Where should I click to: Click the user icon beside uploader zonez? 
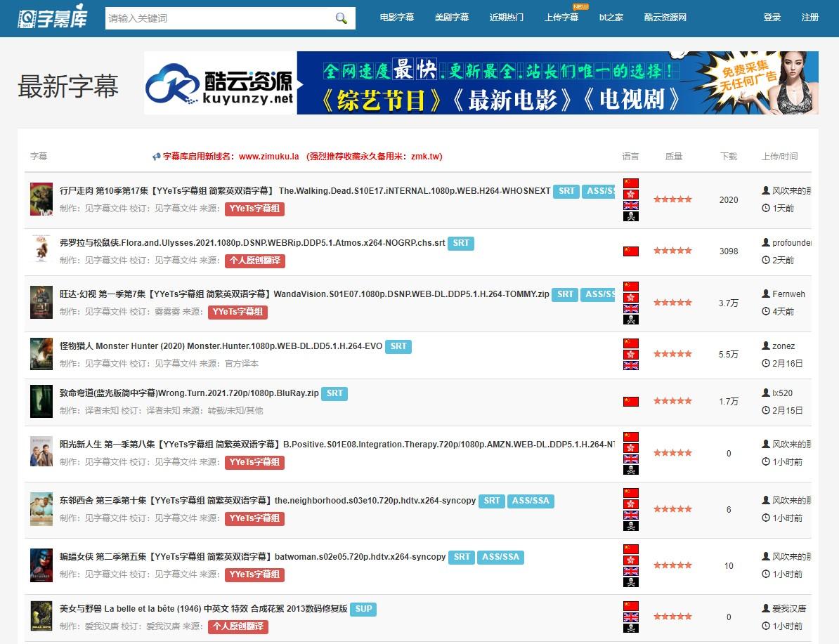[766, 346]
